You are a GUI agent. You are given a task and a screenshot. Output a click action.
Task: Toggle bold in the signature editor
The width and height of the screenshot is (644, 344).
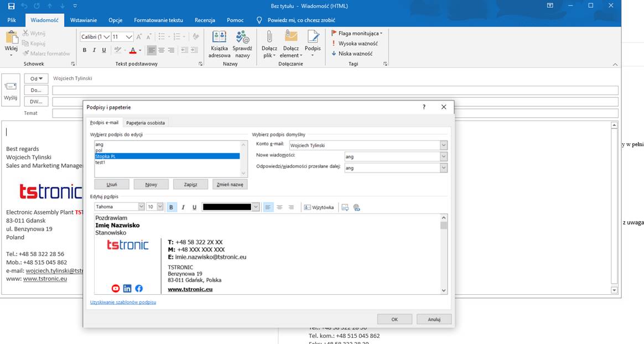tap(170, 207)
